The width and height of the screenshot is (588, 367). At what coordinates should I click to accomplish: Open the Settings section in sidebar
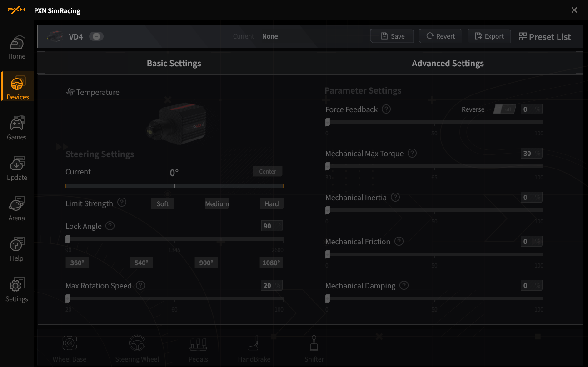pyautogui.click(x=17, y=289)
